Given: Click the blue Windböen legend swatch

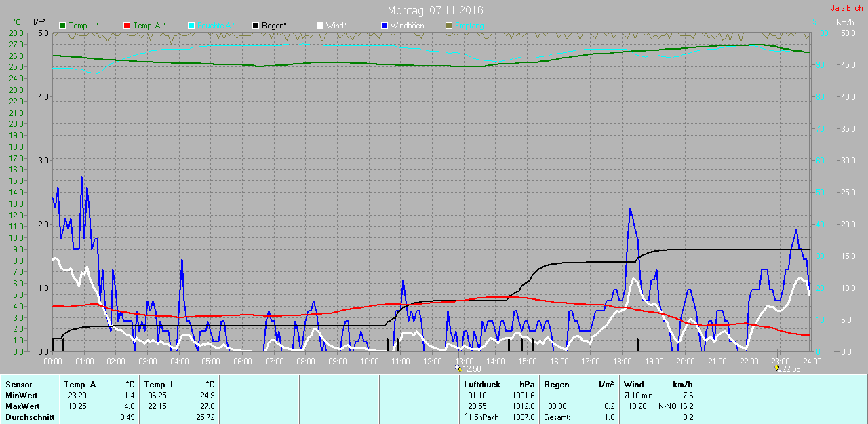Looking at the screenshot, I should point(384,26).
